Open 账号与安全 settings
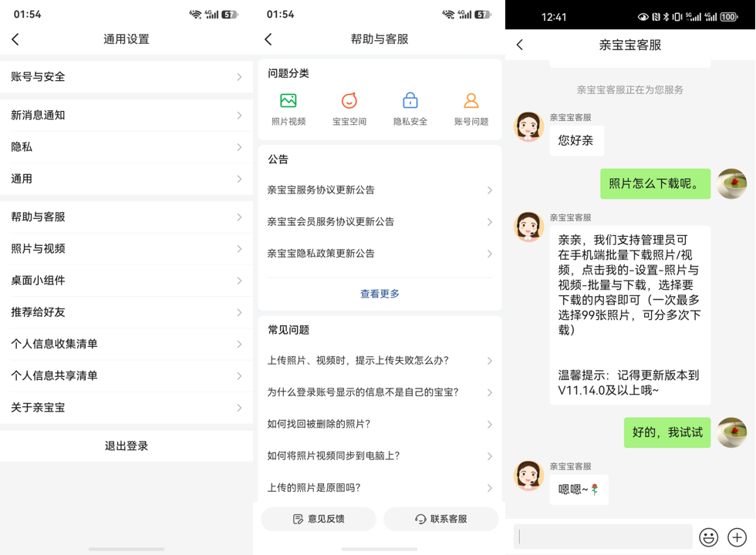Screen dimensions: 756x555 click(127, 76)
